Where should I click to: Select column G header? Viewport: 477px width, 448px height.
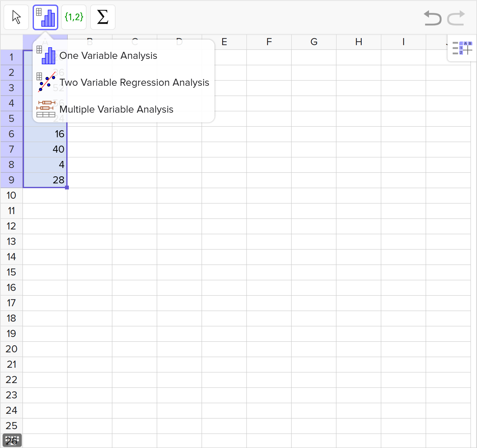[x=314, y=42]
